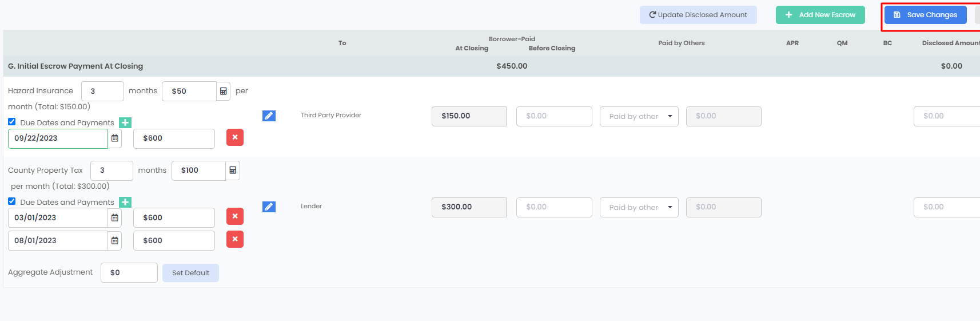Click the Aggregate Adjustment amount field
Screen dimensions: 980x321
129,273
